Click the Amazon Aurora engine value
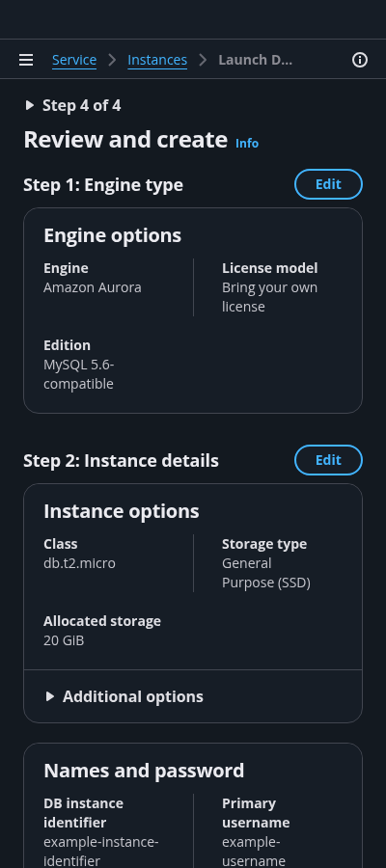Screen dimensions: 386x868 [x=93, y=287]
